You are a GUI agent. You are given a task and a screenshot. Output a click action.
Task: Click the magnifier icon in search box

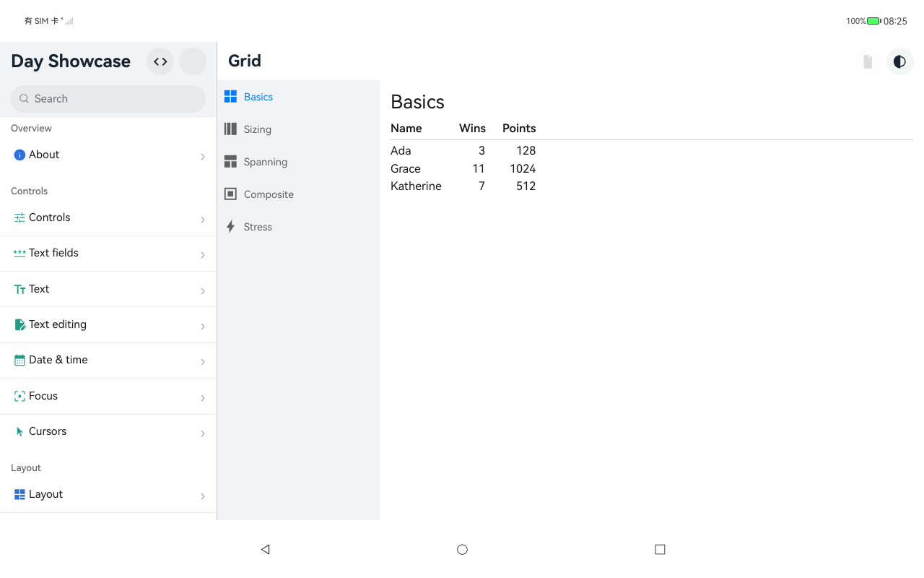24,99
